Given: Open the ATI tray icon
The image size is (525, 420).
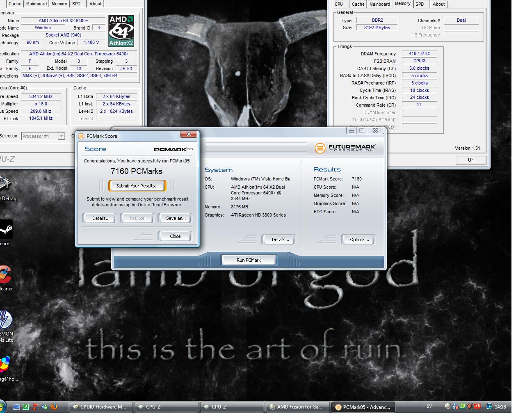Looking at the screenshot, I should [477, 406].
